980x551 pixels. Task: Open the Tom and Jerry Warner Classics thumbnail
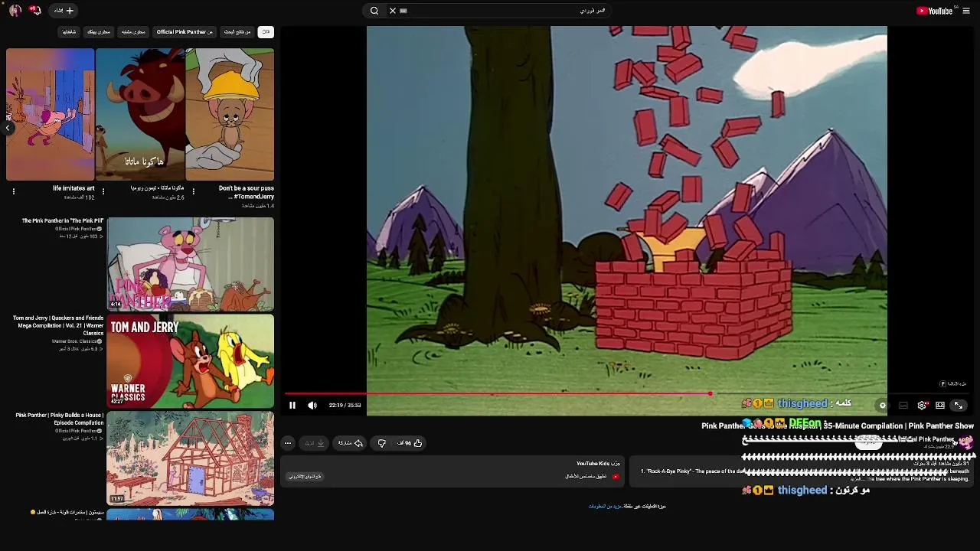coord(191,360)
